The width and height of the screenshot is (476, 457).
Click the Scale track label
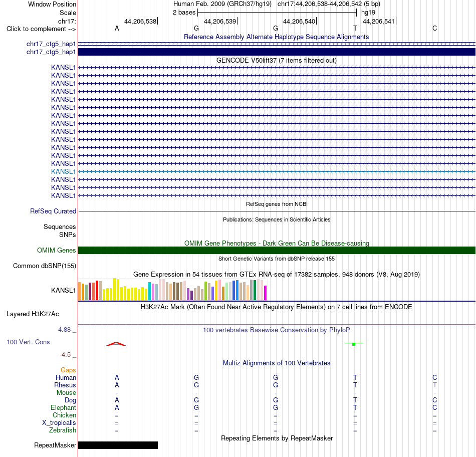pos(68,13)
